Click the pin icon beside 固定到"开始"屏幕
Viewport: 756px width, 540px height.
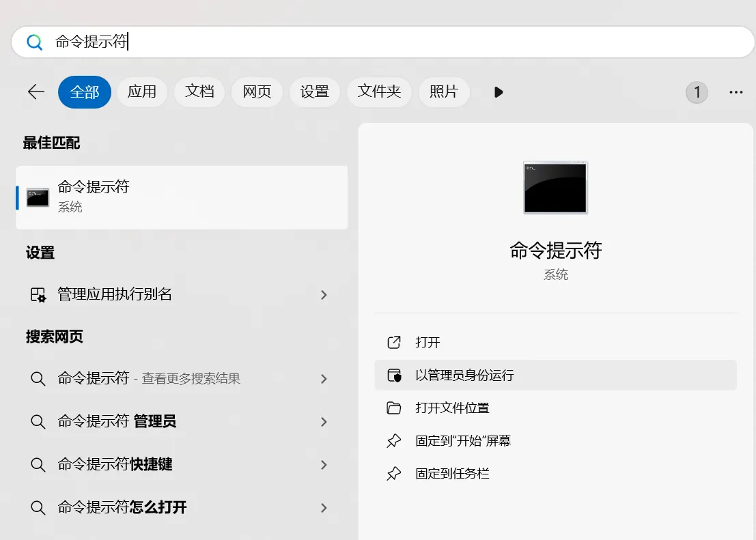point(394,440)
